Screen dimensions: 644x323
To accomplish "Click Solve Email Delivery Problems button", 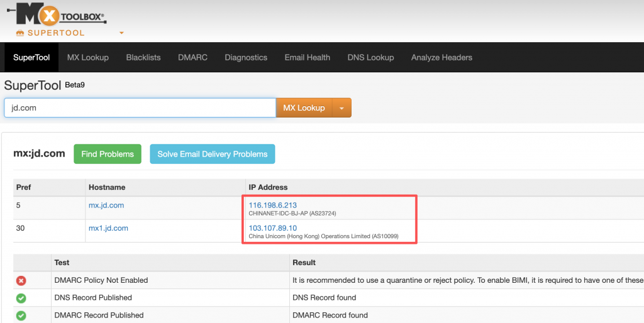I will click(212, 154).
